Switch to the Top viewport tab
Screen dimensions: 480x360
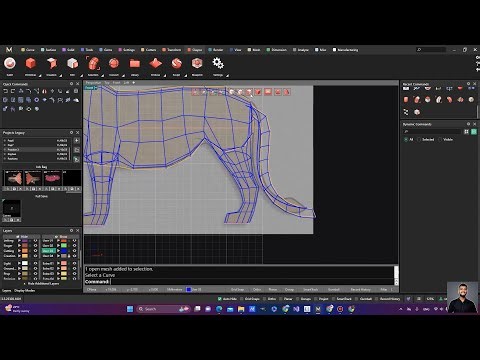click(x=107, y=82)
